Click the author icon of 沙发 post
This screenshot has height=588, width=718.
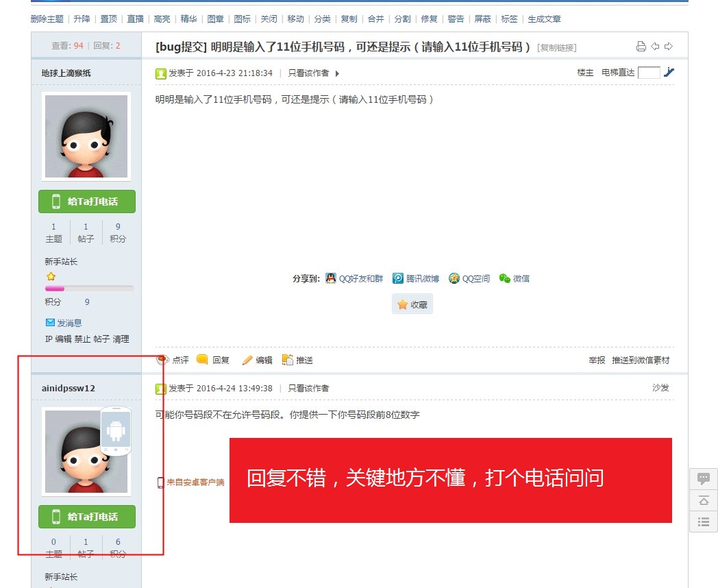point(161,389)
